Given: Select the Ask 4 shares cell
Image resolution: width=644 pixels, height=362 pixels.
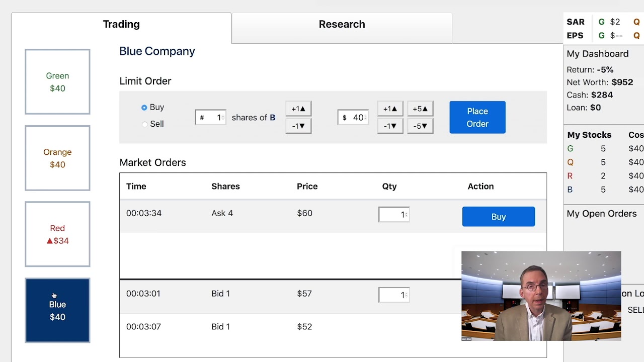Looking at the screenshot, I should pos(222,213).
